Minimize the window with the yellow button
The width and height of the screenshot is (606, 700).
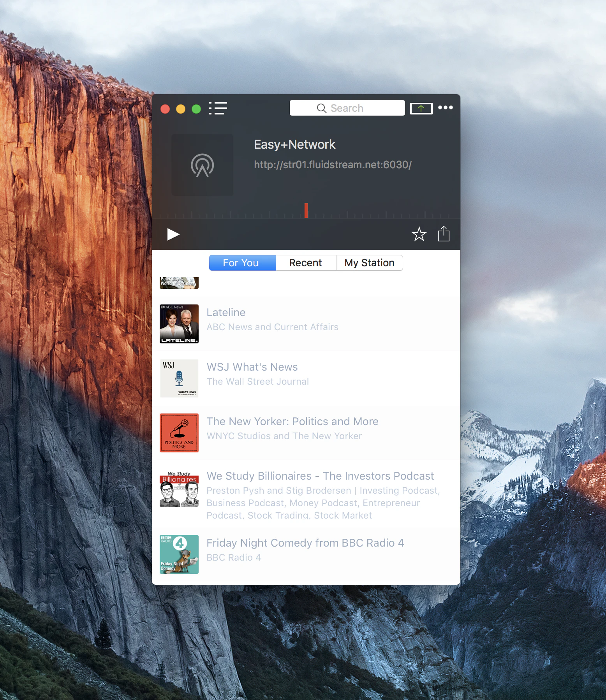181,109
